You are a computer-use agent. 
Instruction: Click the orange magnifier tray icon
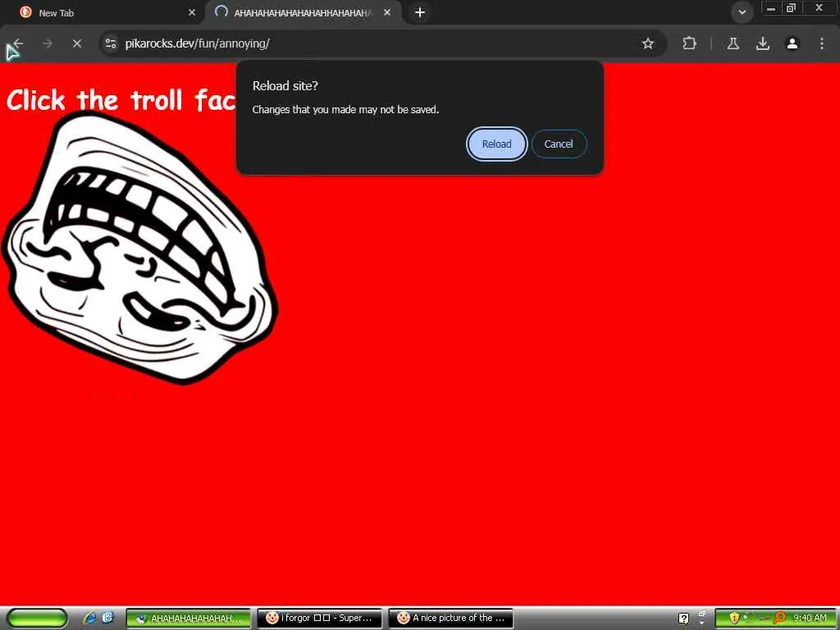tap(779, 619)
